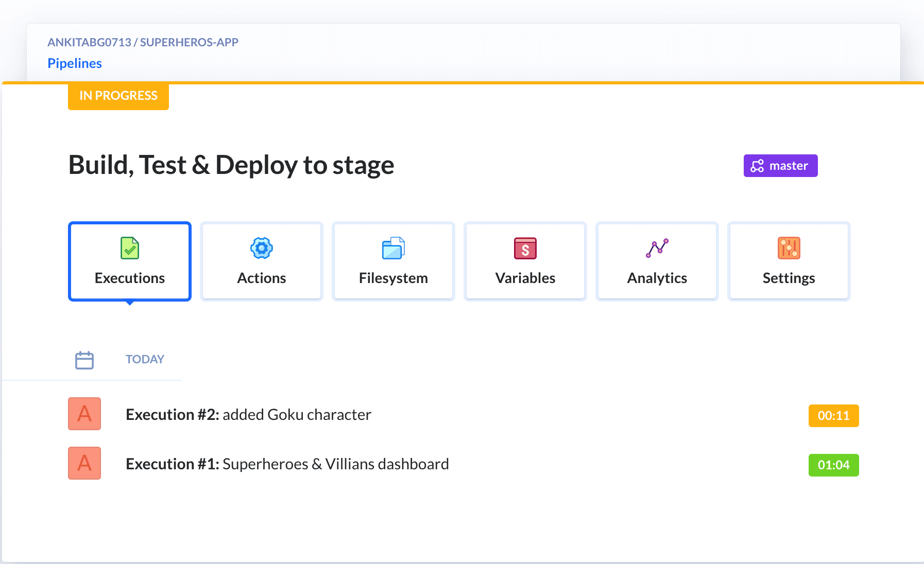The height and width of the screenshot is (564, 924).
Task: Click the orange sliders Settings icon
Action: [x=789, y=248]
